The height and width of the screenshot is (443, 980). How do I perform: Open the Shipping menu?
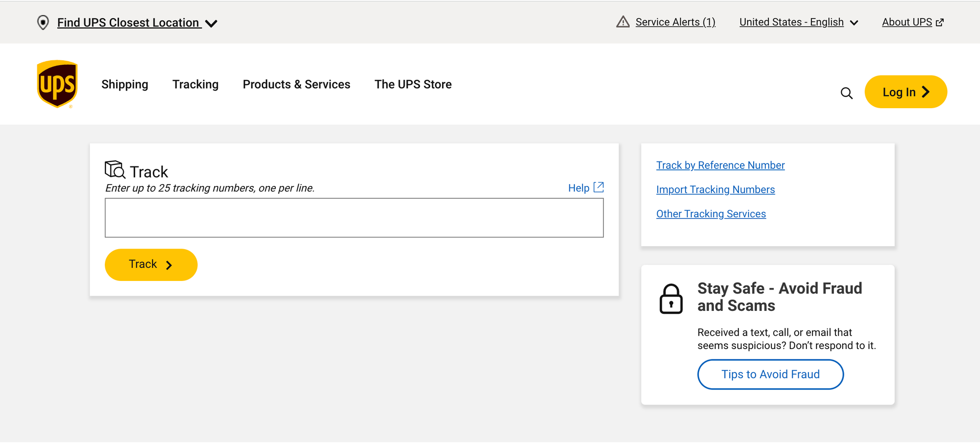(x=124, y=84)
